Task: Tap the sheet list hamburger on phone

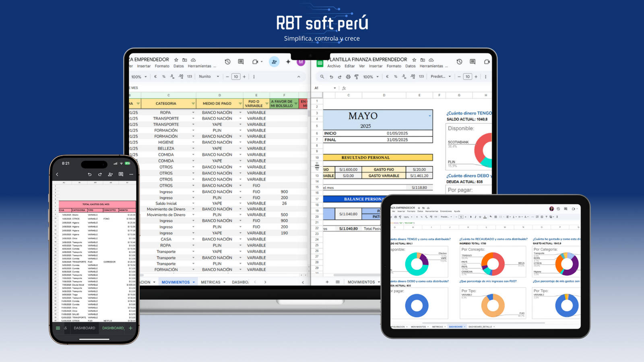Action: 58,328
